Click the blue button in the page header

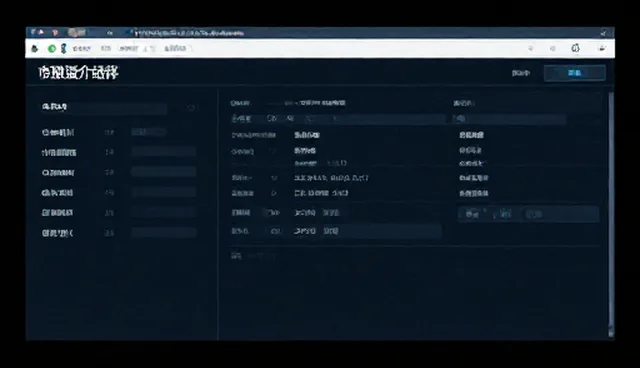[x=575, y=73]
